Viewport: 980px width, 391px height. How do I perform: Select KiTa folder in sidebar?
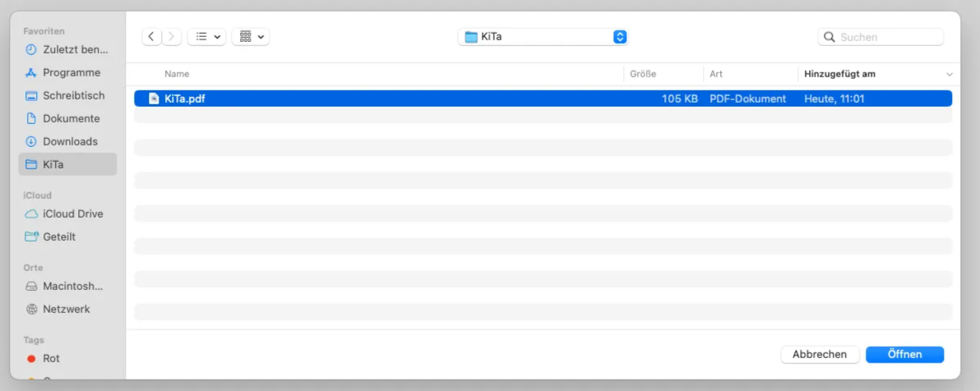pos(67,164)
